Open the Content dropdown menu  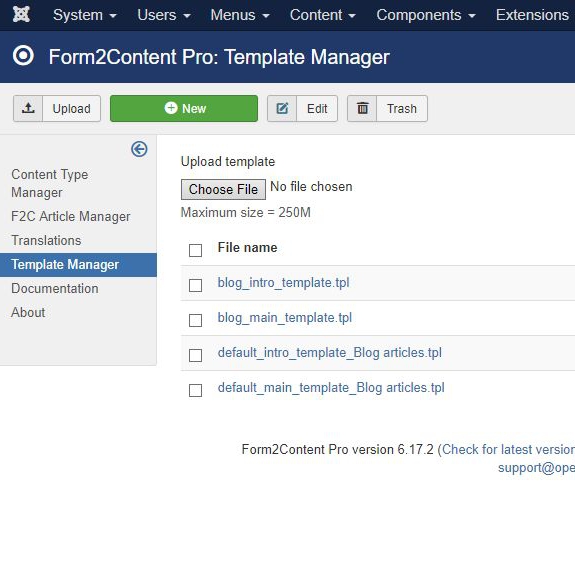323,15
